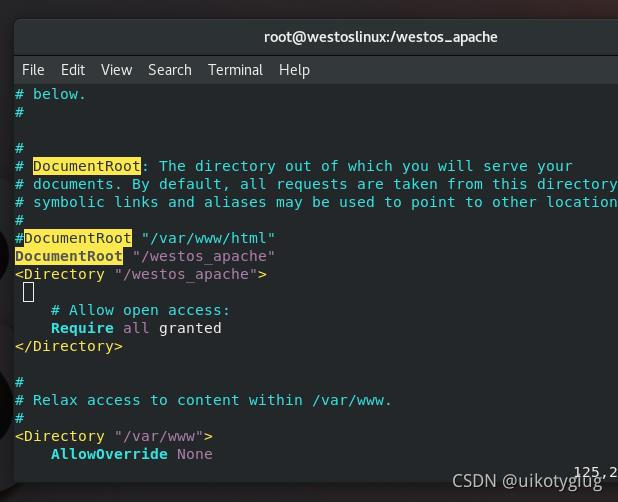Click the '# Allow open access:' comment

click(140, 310)
